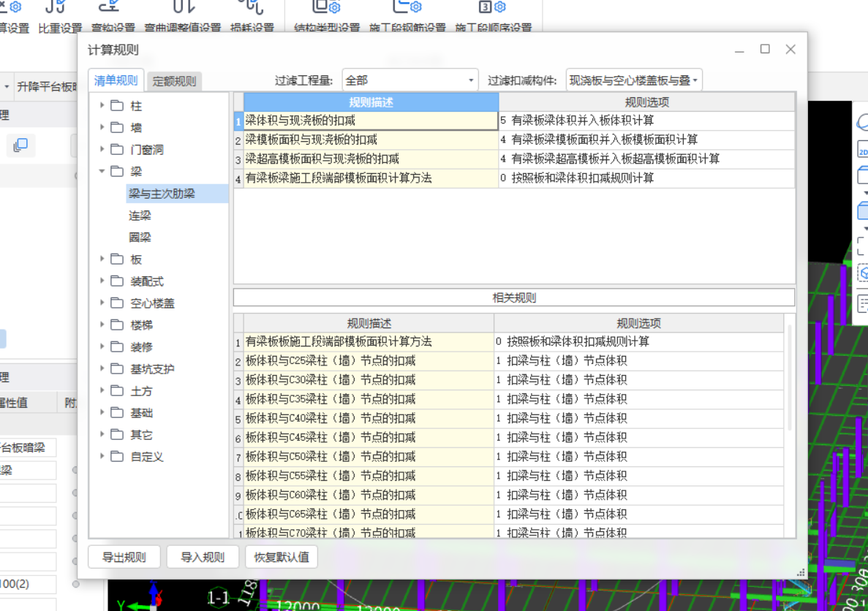Click folder icon next to 自定义

click(x=117, y=457)
